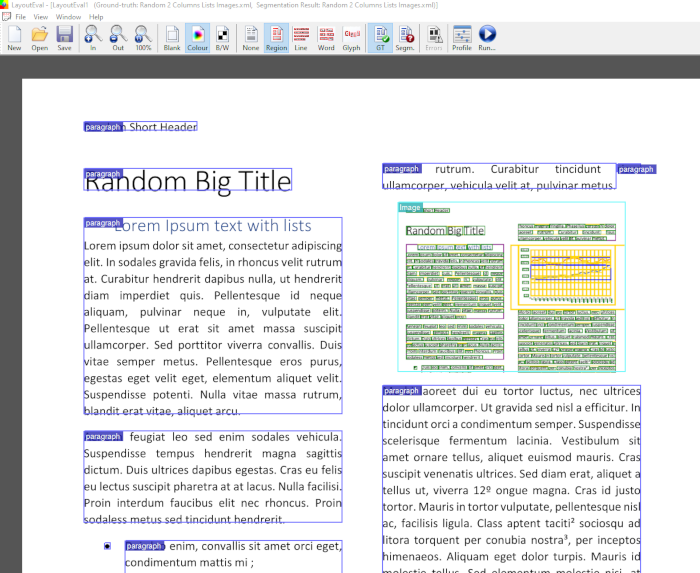Screen dimensions: 700x573
Task: Select the Region layout level
Action: (x=276, y=38)
